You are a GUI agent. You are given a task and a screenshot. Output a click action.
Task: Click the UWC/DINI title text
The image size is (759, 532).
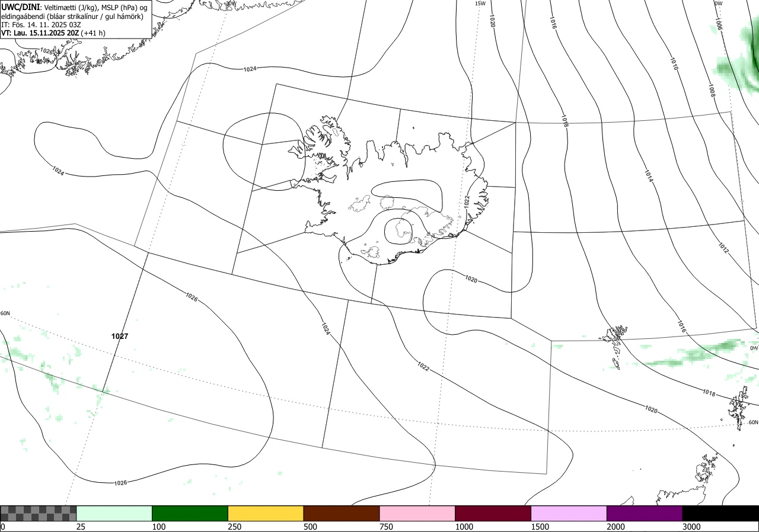click(x=20, y=7)
